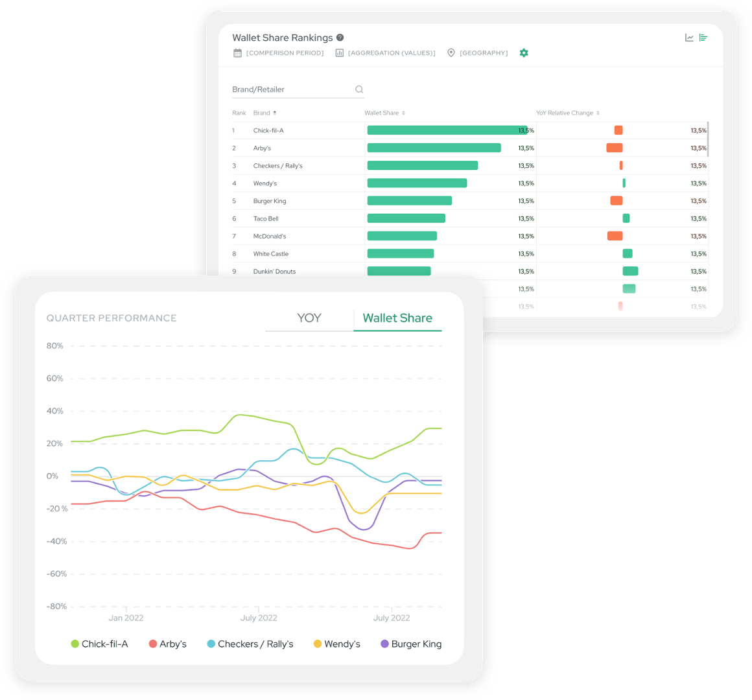Click the McDonald's YoY change bar
Viewport: 752px width, 700px height.
615,235
